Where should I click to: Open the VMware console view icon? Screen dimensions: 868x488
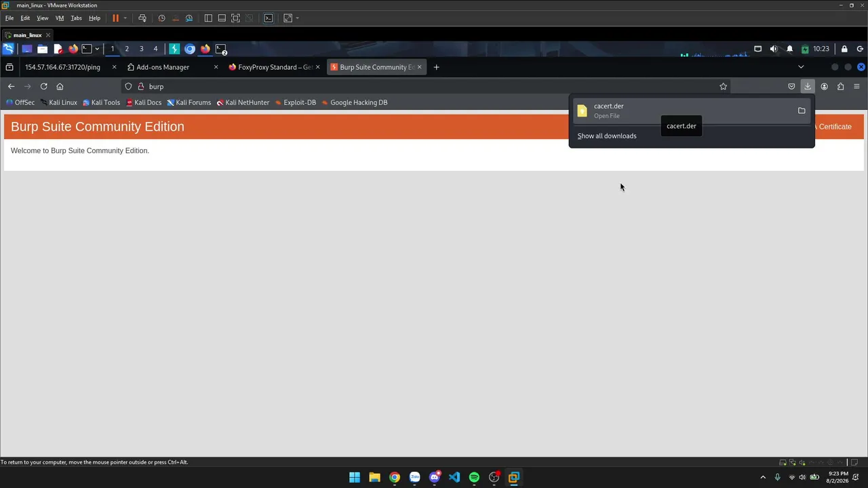click(269, 18)
